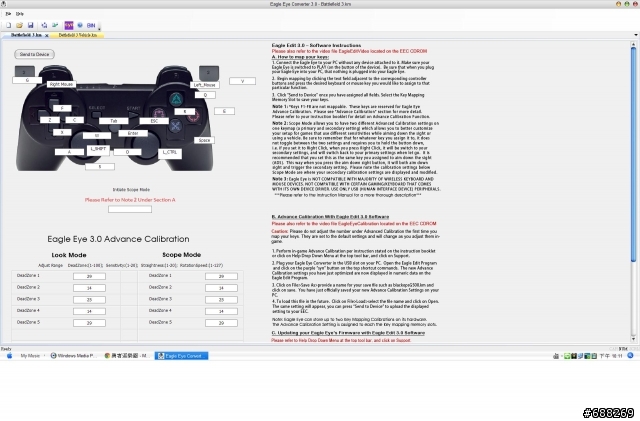Select the key field showing Left_Mouse
Image resolution: width=640 pixels, height=421 pixels.
[x=204, y=85]
